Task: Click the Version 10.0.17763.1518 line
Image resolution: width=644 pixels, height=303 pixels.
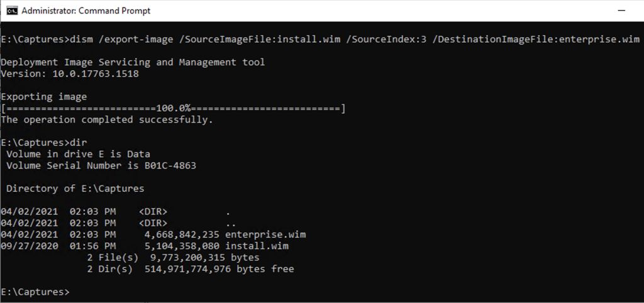Action: click(70, 74)
